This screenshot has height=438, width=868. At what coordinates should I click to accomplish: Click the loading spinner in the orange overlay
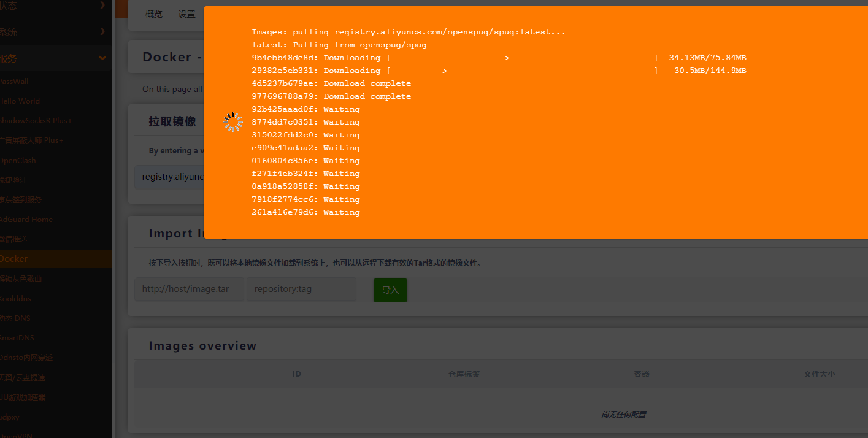(x=233, y=122)
